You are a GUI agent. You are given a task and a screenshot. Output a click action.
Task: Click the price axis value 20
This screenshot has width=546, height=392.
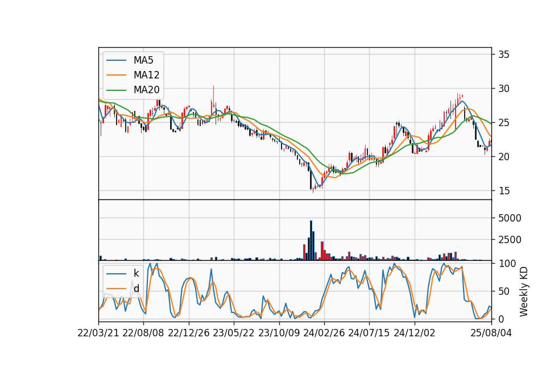point(504,157)
